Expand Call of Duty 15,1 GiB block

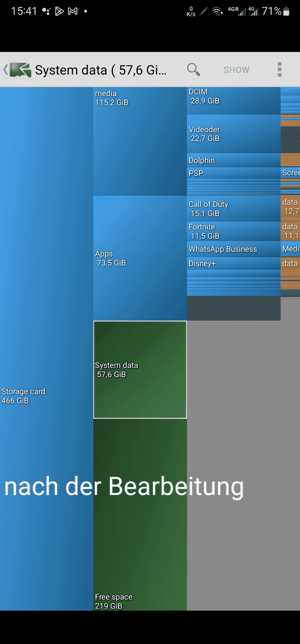click(x=233, y=209)
